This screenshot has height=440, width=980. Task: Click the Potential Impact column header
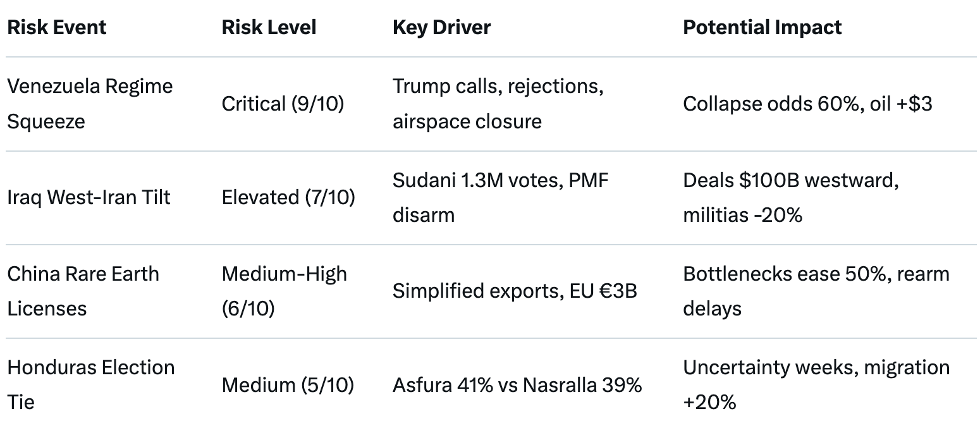pyautogui.click(x=762, y=27)
